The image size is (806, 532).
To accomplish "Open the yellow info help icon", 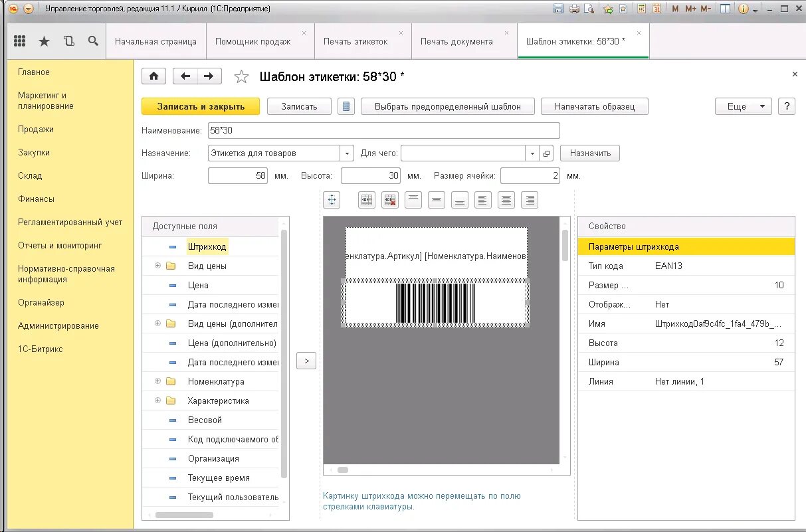I will 743,9.
